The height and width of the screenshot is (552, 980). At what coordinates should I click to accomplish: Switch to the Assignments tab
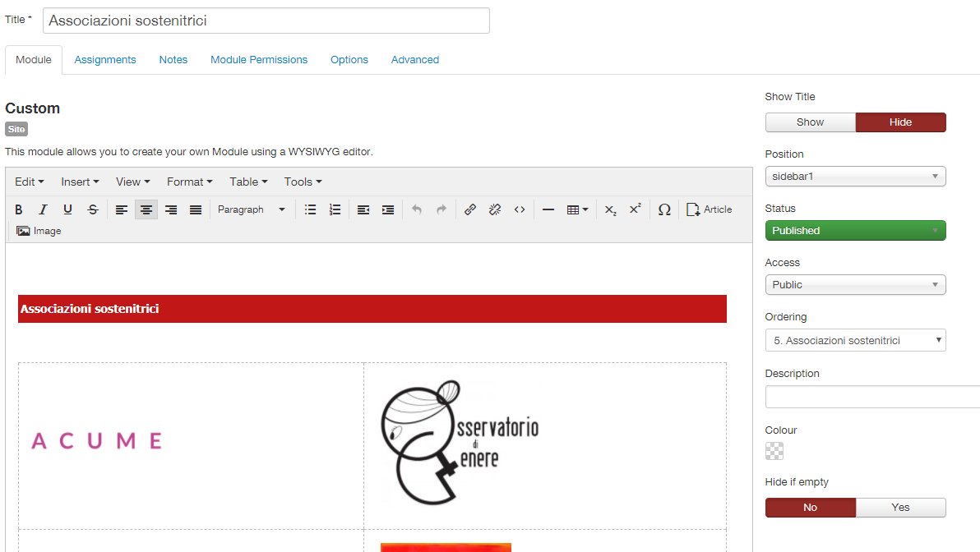105,60
